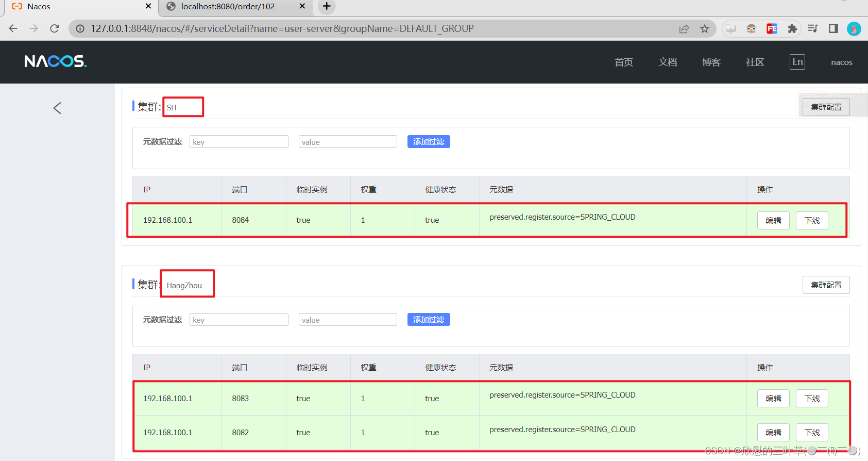
Task: Focus the key filter field in SH cluster
Action: tap(239, 142)
